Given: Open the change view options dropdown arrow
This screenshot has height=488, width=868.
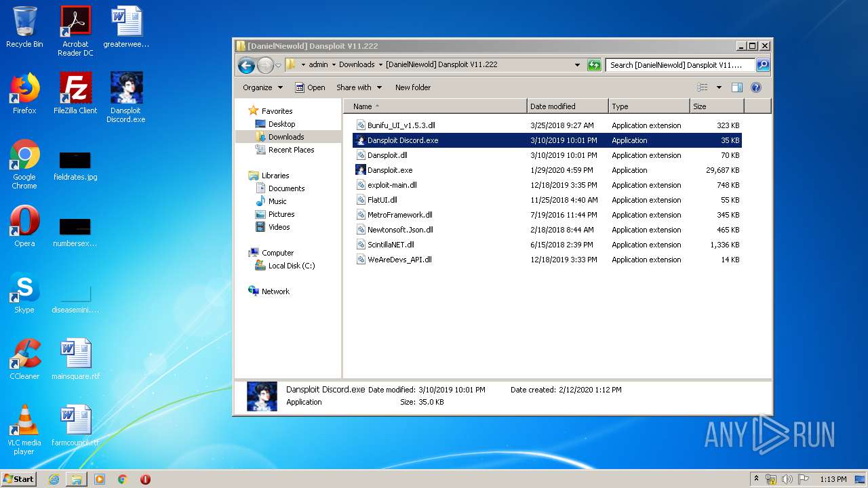Looking at the screenshot, I should (719, 87).
